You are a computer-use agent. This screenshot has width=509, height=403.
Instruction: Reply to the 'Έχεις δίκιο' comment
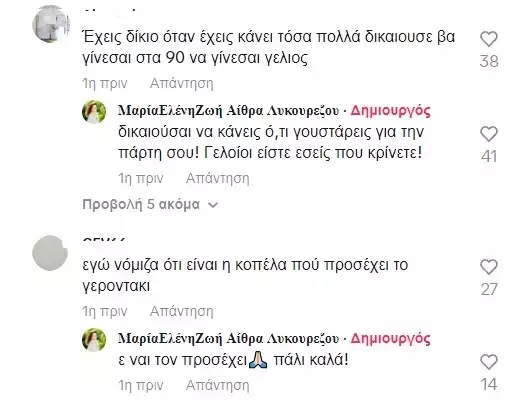pyautogui.click(x=182, y=83)
